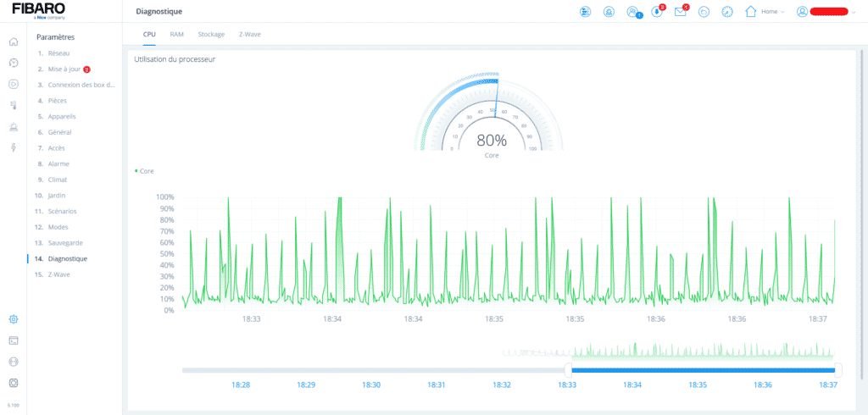
Task: Click the red badge next to Mise à jour
Action: pyautogui.click(x=87, y=69)
